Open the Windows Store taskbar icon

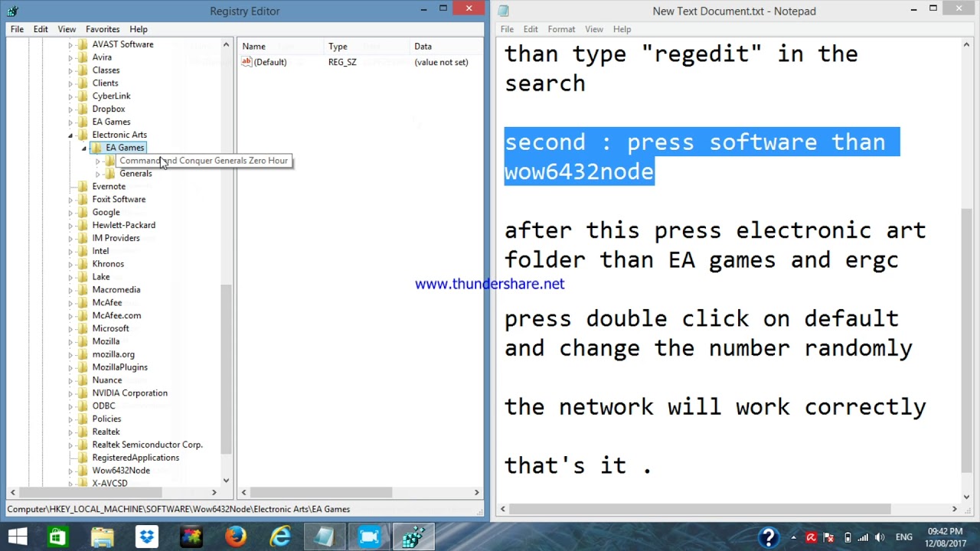point(57,537)
